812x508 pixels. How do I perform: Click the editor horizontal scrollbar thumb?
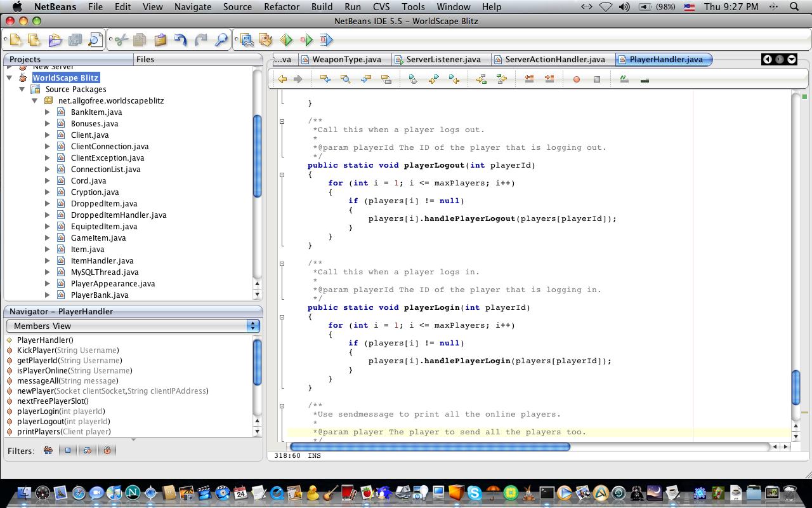[429, 447]
